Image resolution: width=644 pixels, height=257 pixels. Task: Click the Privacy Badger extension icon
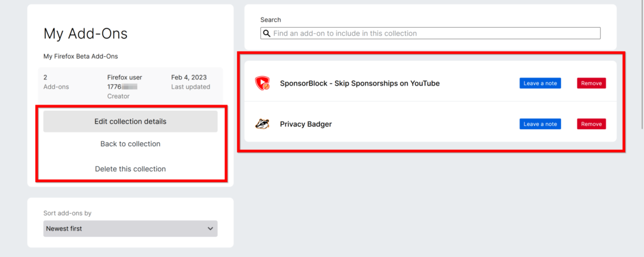[x=262, y=124]
